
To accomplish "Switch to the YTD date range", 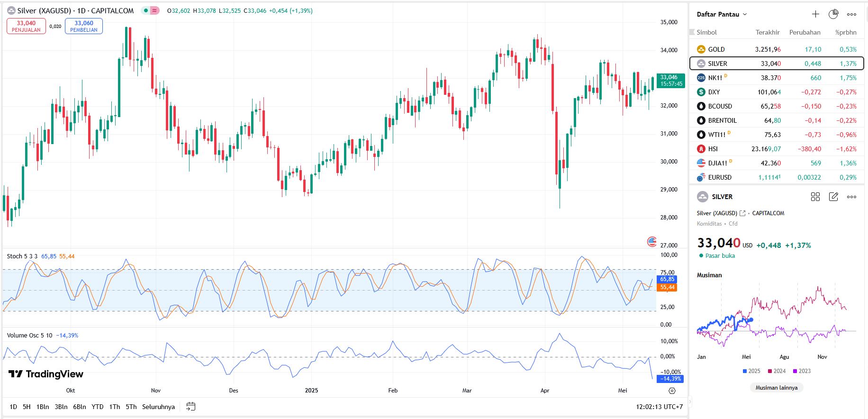I will pyautogui.click(x=97, y=407).
